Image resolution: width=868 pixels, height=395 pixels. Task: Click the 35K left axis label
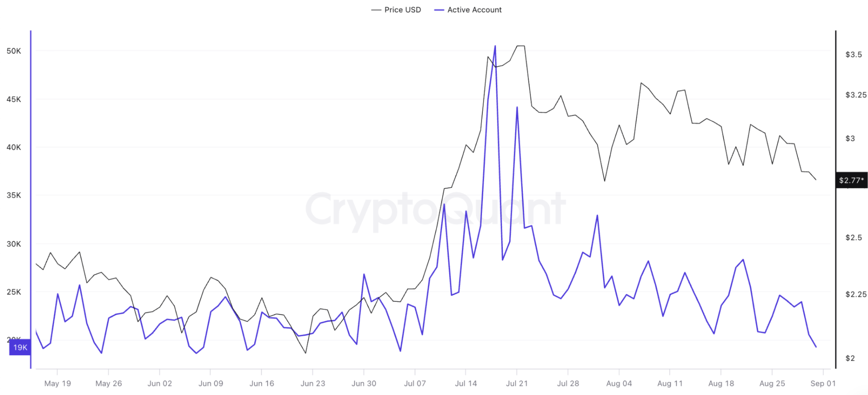coord(14,195)
